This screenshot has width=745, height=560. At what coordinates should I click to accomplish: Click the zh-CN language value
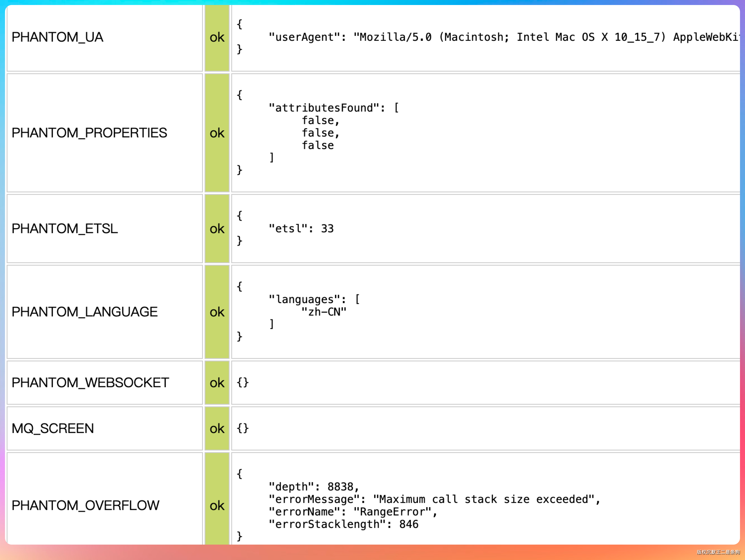[x=324, y=312]
